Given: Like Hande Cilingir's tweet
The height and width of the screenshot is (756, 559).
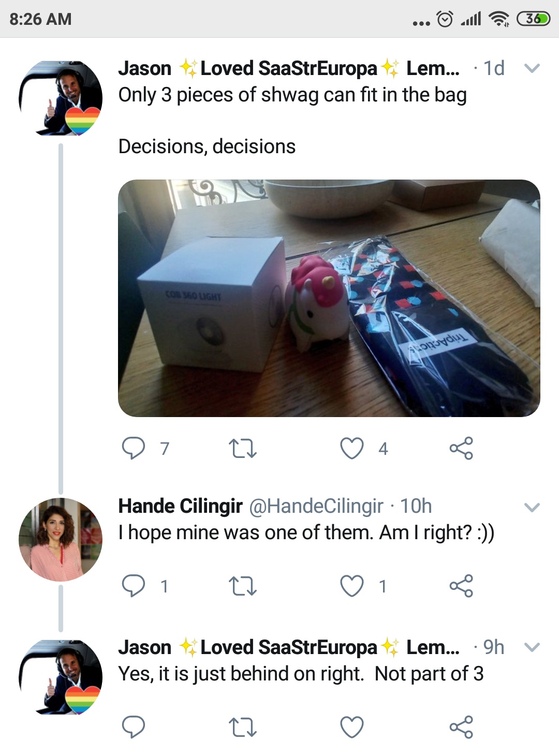Looking at the screenshot, I should point(352,586).
